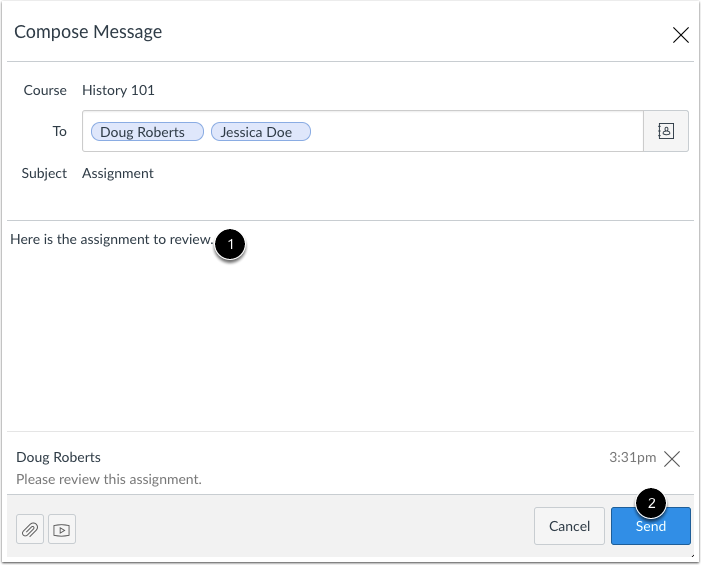This screenshot has height=565, width=701.
Task: Open the address book icon
Action: click(x=666, y=131)
